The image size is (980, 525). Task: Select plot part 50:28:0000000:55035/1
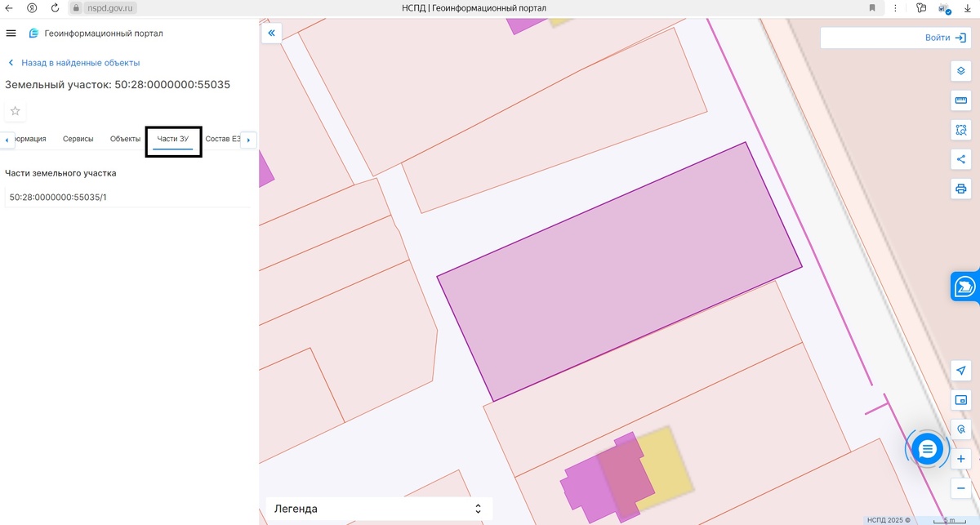(x=127, y=198)
